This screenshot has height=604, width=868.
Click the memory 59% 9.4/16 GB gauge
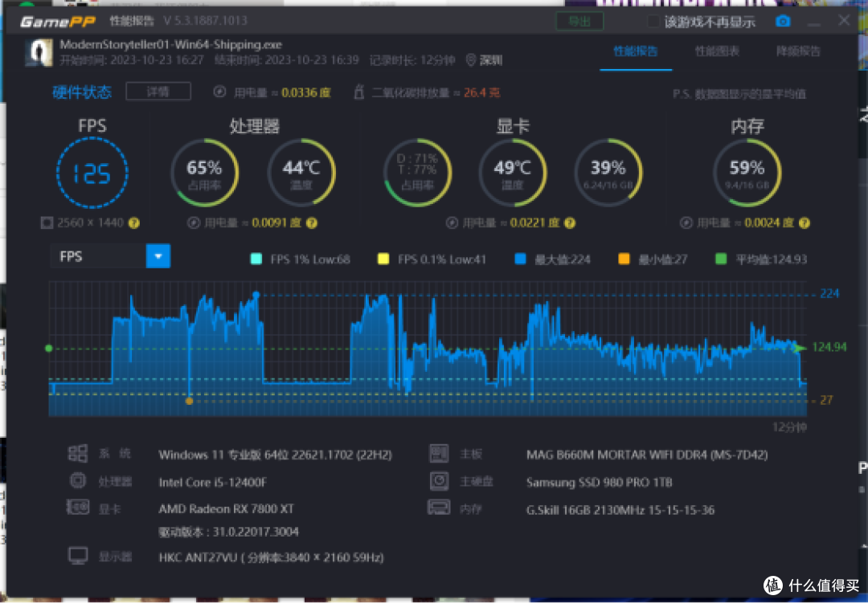coord(747,173)
